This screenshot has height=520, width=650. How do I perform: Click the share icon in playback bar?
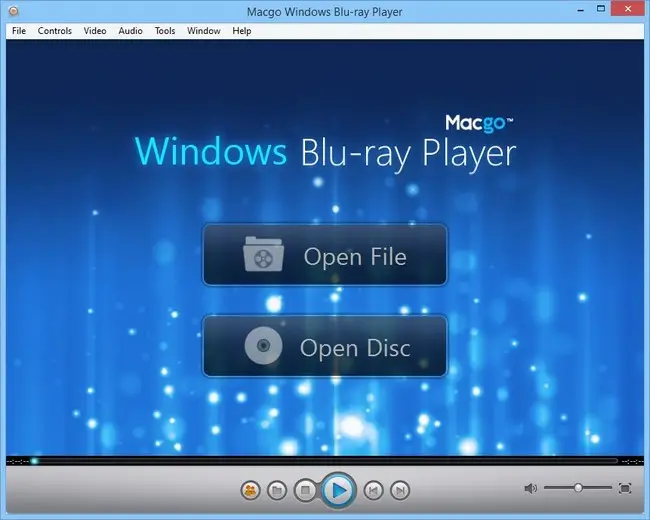click(250, 491)
